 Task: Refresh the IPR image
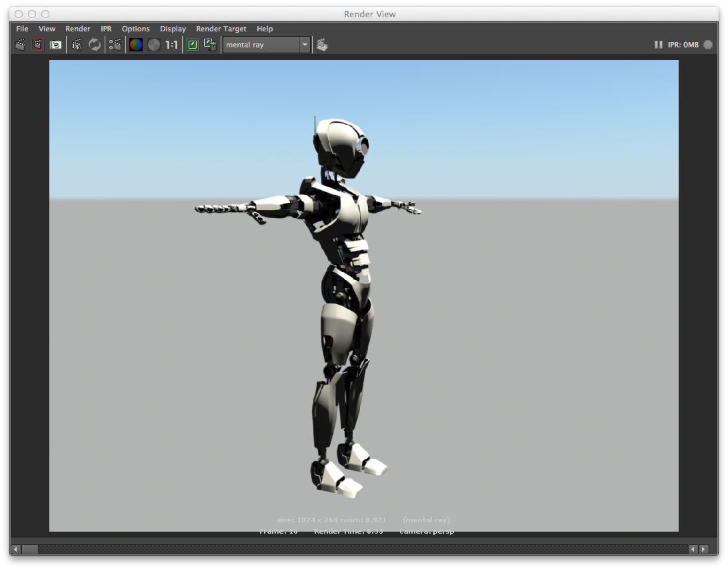(95, 45)
